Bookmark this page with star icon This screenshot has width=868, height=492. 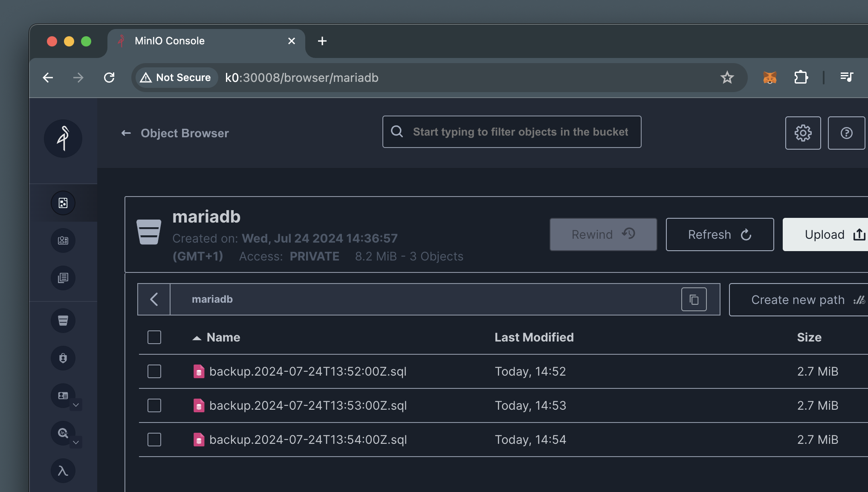tap(727, 78)
